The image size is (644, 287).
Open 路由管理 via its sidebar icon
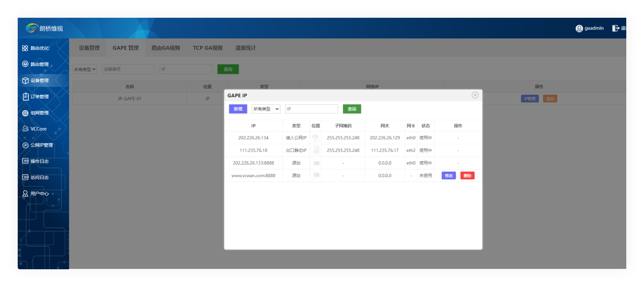click(x=25, y=64)
